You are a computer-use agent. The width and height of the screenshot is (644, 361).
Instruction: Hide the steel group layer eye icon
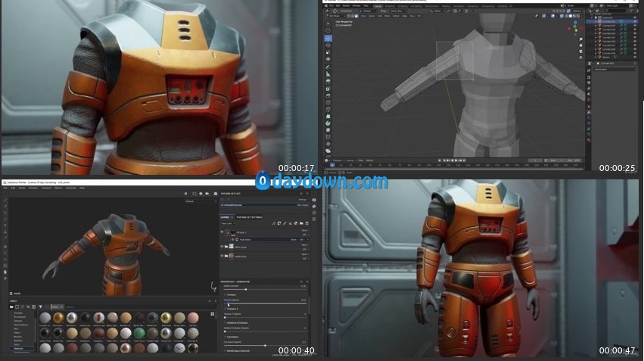click(x=222, y=247)
